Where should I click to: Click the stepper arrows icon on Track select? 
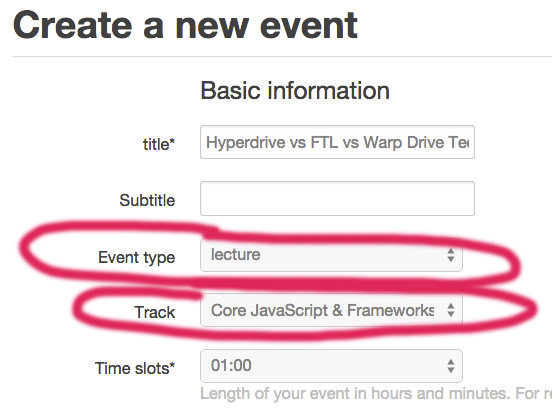pyautogui.click(x=451, y=310)
